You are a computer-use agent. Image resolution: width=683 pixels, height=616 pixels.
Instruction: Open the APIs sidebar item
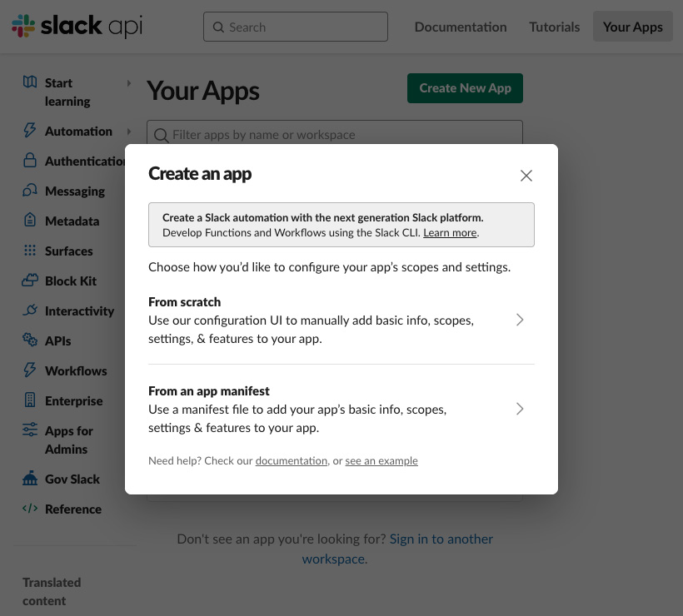click(57, 340)
